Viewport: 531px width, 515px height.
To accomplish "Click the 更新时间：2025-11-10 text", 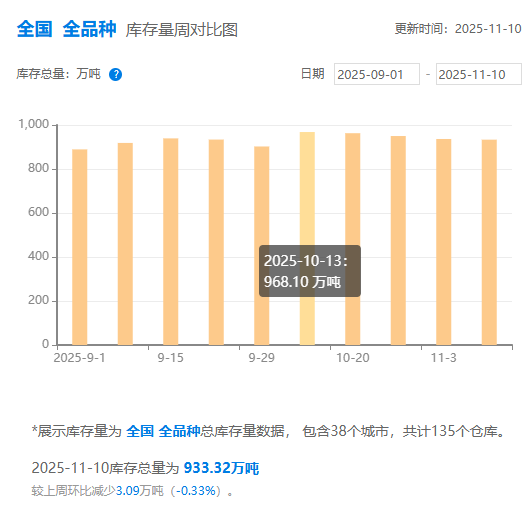I will pyautogui.click(x=458, y=29).
